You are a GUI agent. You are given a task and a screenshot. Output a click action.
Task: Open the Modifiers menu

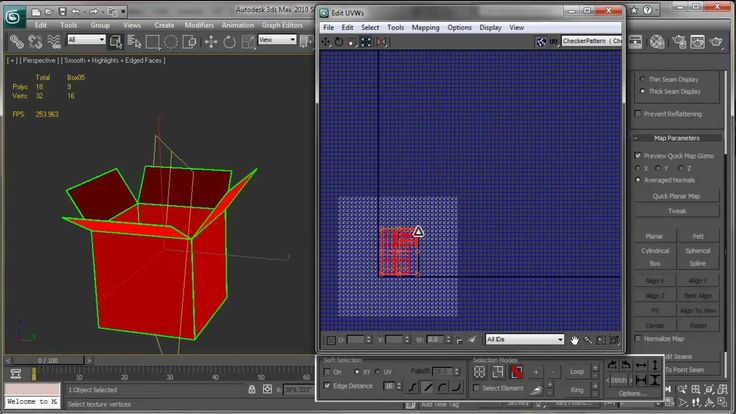198,25
